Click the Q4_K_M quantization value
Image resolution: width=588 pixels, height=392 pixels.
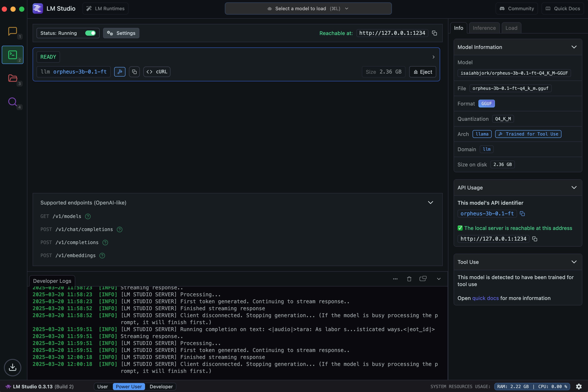pos(503,119)
